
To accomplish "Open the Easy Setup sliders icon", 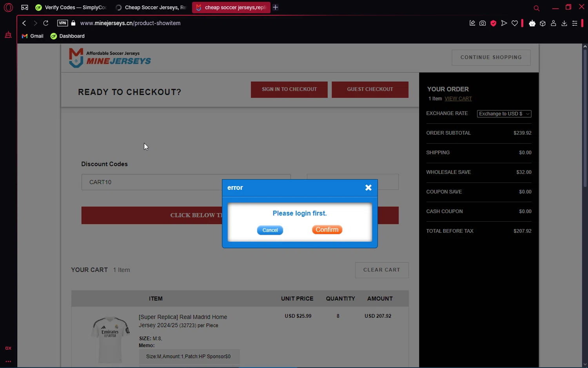I will (x=575, y=23).
